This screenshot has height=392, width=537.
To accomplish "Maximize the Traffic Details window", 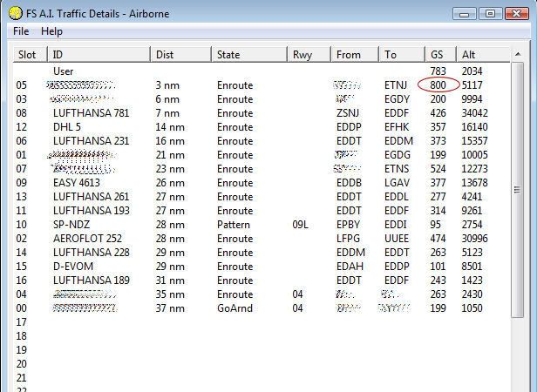I will (x=490, y=14).
